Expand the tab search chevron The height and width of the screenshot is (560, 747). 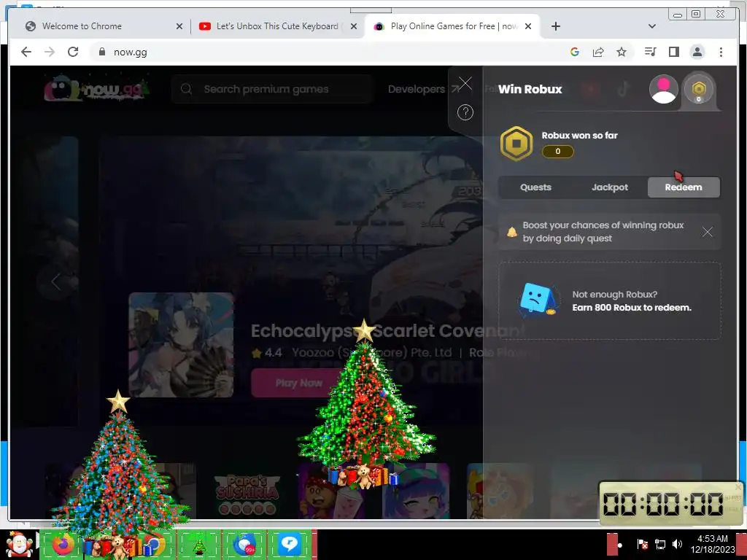pos(652,26)
